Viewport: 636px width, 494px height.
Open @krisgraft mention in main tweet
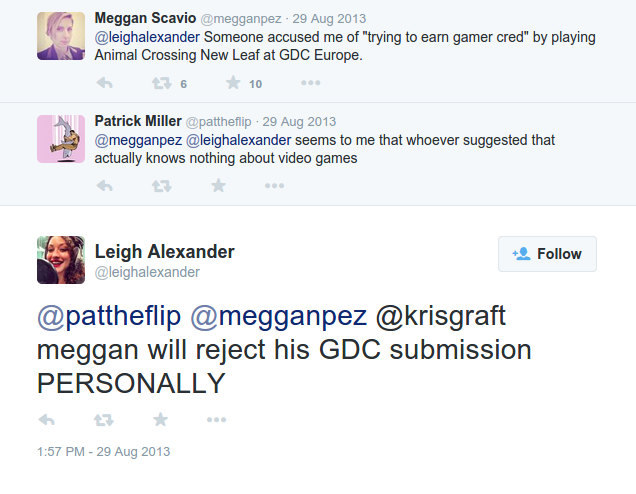pos(440,316)
